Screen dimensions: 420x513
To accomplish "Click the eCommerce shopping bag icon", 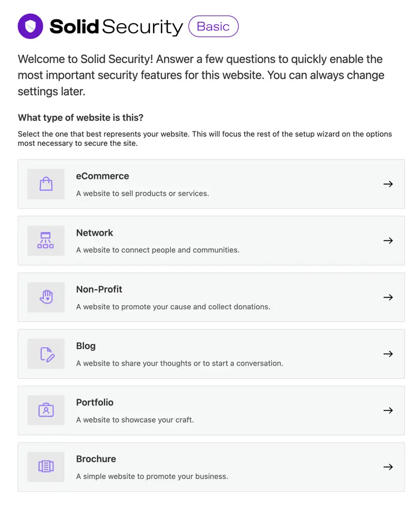I will [46, 184].
